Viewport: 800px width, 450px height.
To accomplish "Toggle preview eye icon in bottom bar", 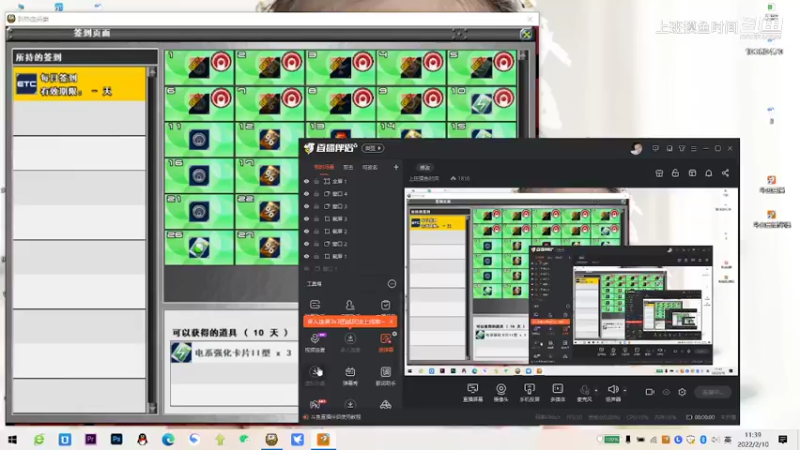I will pos(666,392).
